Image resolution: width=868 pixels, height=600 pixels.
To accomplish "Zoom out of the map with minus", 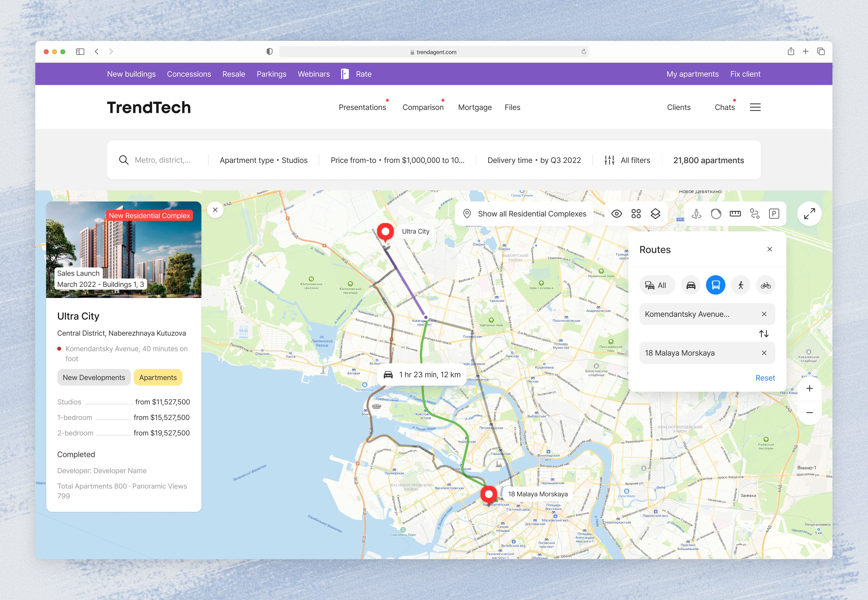I will pos(809,412).
